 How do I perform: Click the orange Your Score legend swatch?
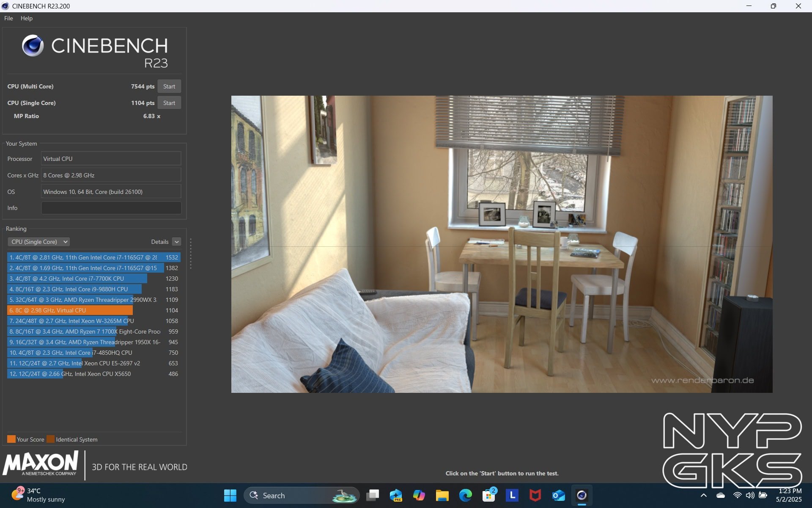pos(11,439)
